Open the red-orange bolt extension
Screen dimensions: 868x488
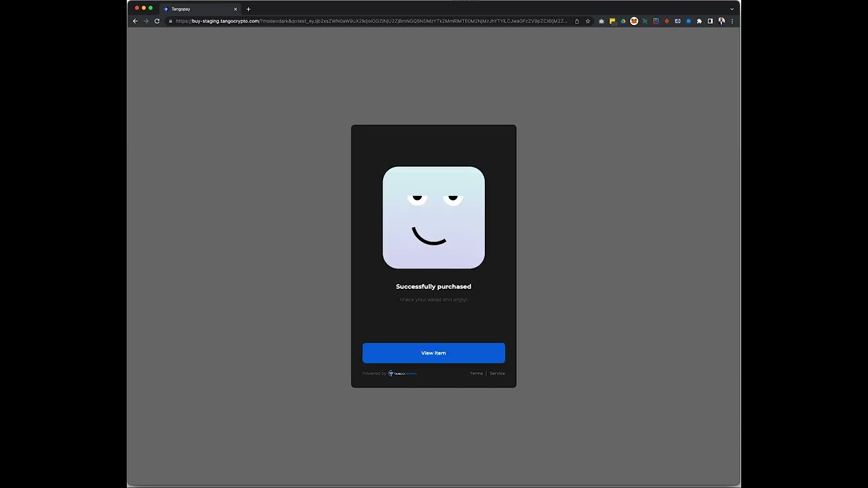667,21
